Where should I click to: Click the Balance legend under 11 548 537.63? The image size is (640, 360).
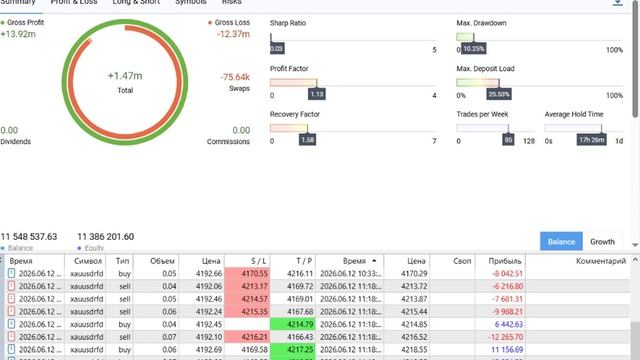[x=20, y=248]
